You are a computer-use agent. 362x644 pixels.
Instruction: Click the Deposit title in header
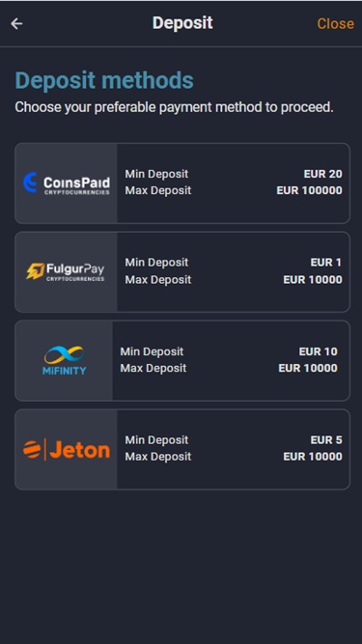pos(182,23)
